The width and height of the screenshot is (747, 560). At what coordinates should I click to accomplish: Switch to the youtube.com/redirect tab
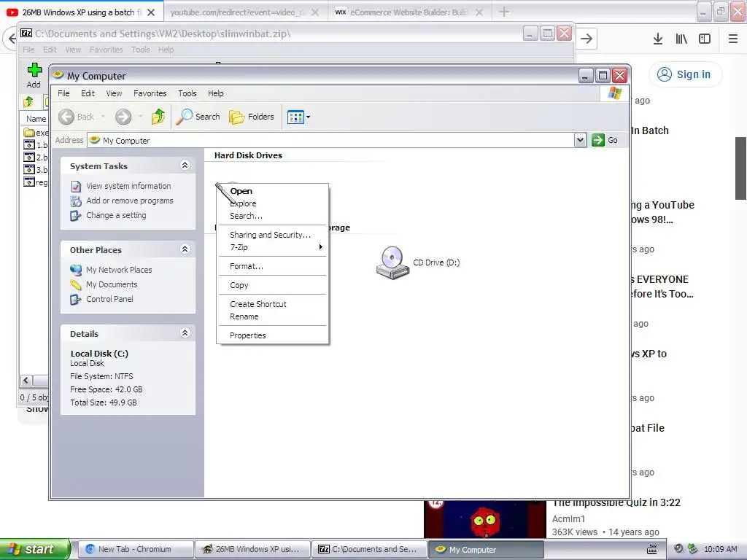(x=237, y=12)
